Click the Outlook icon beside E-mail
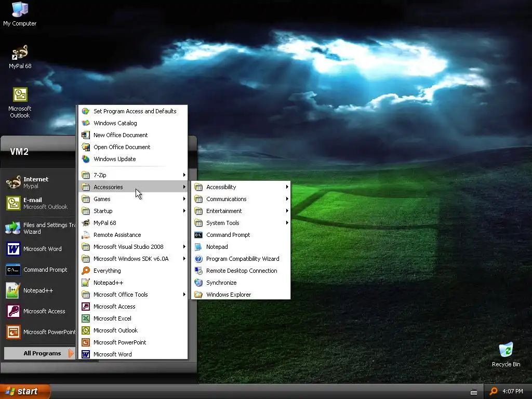532x399 pixels. (13, 203)
